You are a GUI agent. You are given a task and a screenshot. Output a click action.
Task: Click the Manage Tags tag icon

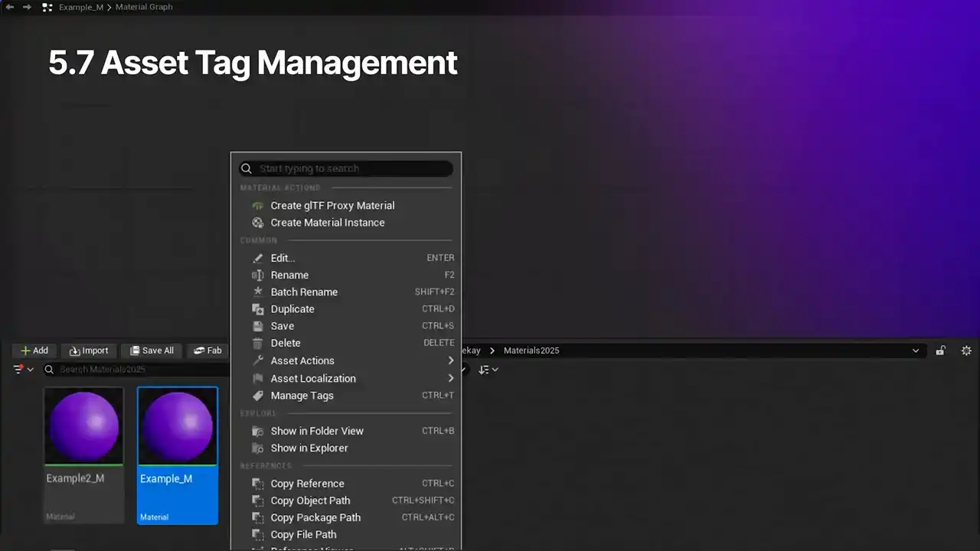[257, 396]
